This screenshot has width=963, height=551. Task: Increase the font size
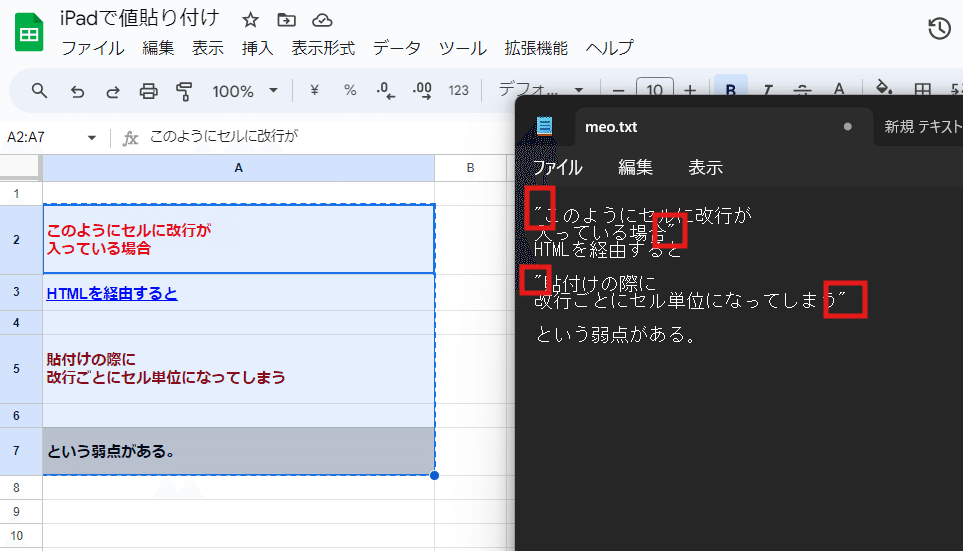click(x=690, y=90)
